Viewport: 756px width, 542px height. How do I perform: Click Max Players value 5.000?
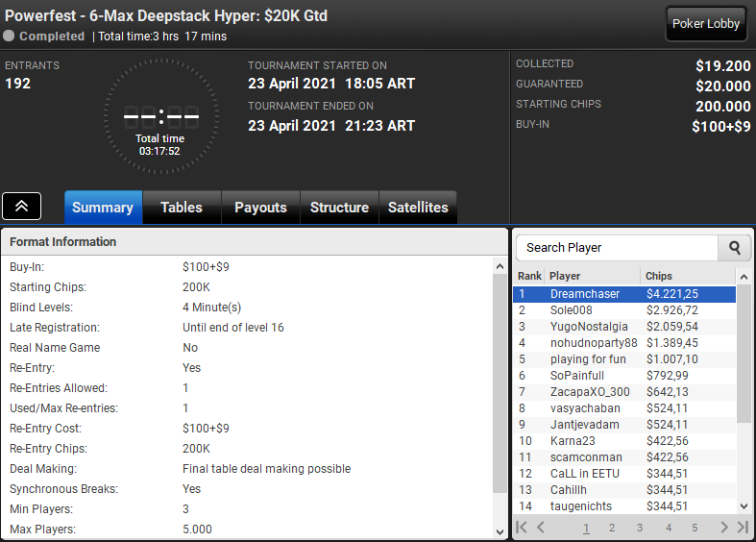[x=197, y=529]
